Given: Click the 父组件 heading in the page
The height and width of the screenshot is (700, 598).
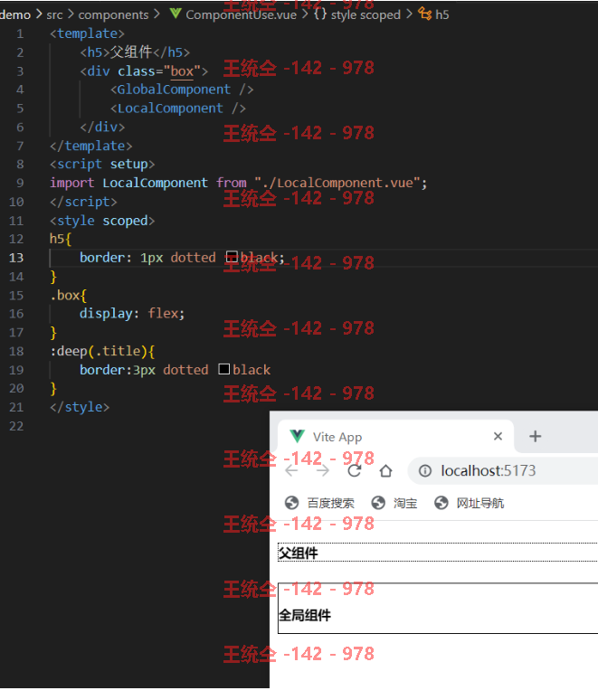Looking at the screenshot, I should point(299,553).
